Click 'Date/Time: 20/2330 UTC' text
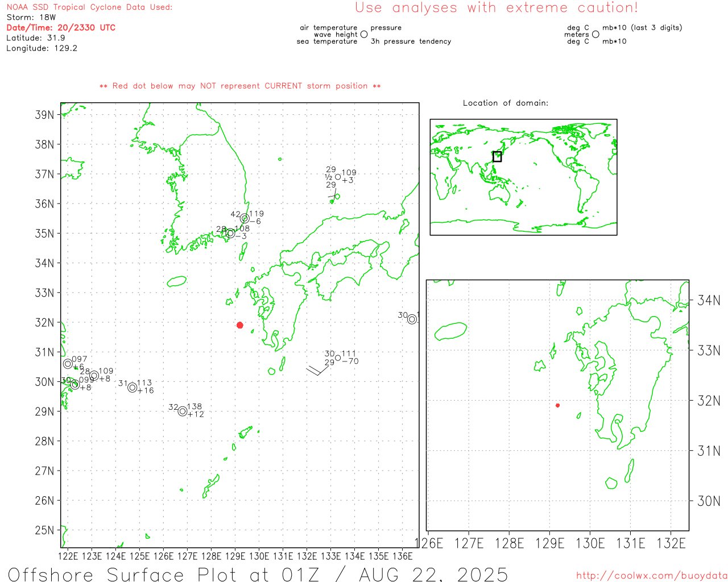Screen dimensions: 728x582 click(x=61, y=28)
